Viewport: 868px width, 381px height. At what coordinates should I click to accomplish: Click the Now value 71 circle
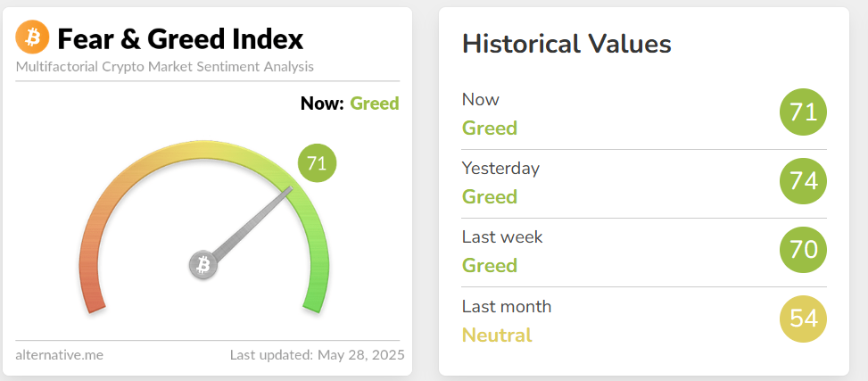[803, 112]
